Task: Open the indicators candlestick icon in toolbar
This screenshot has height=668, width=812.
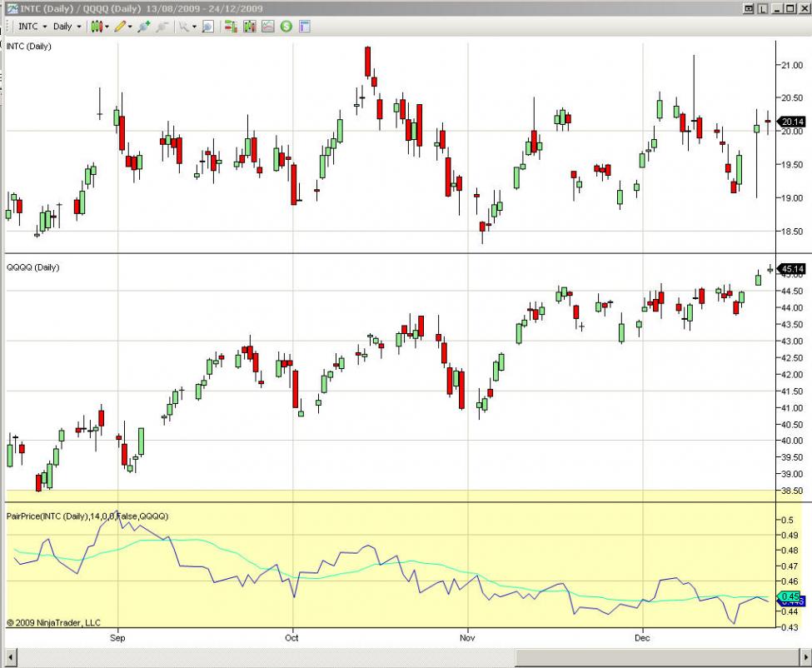Action: [x=250, y=27]
